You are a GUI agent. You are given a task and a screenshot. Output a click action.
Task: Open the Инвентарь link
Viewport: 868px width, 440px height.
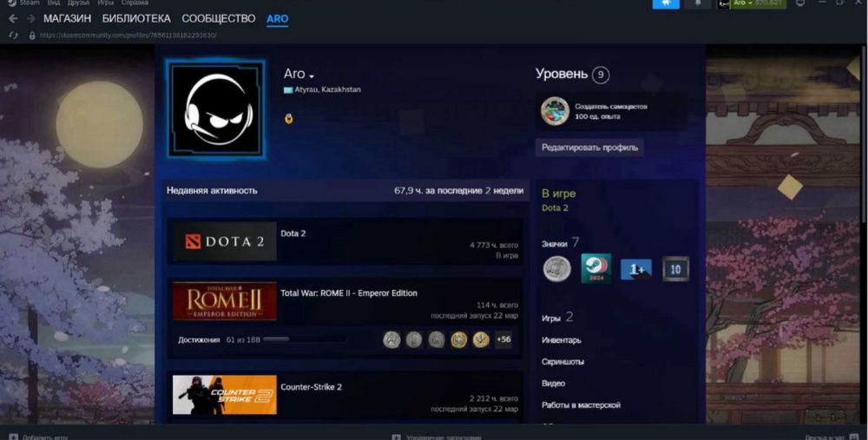(x=562, y=340)
